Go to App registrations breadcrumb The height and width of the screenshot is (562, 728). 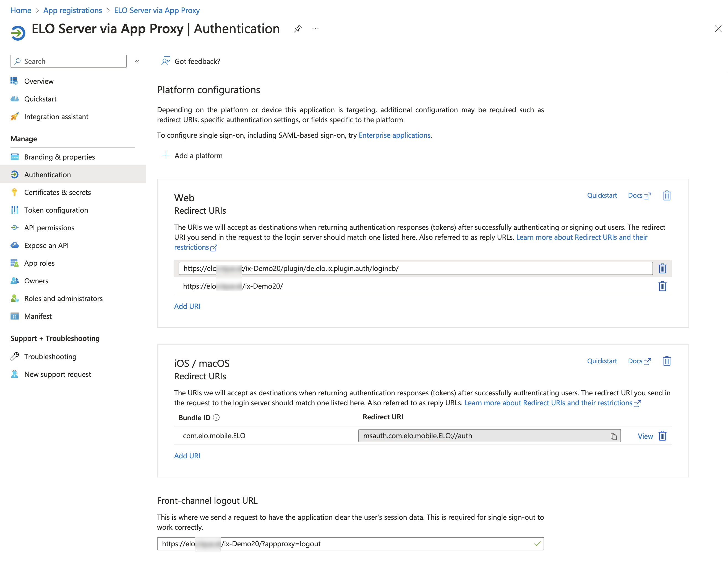[x=72, y=10]
